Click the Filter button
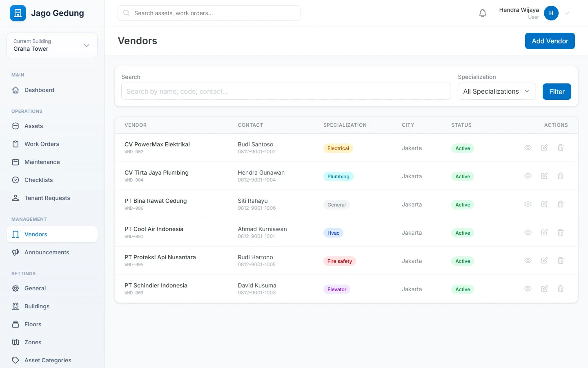 (557, 92)
